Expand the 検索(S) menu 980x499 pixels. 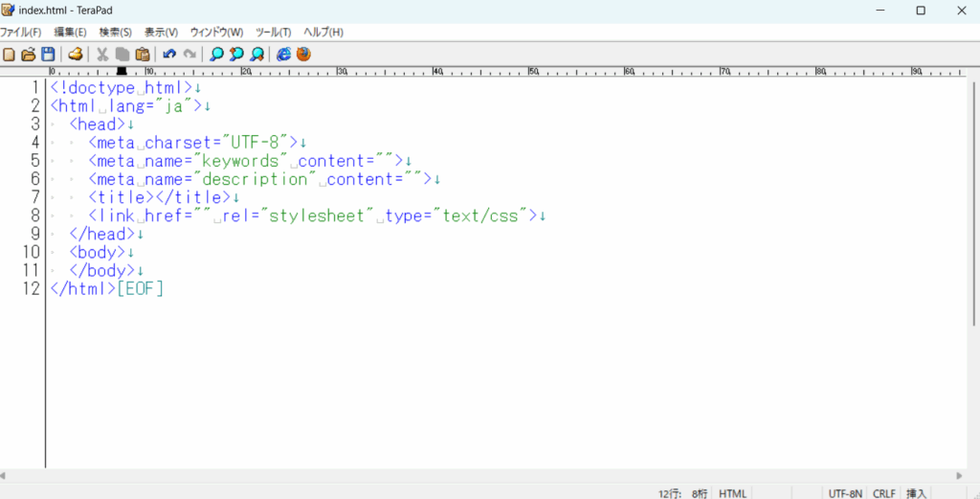pos(116,32)
